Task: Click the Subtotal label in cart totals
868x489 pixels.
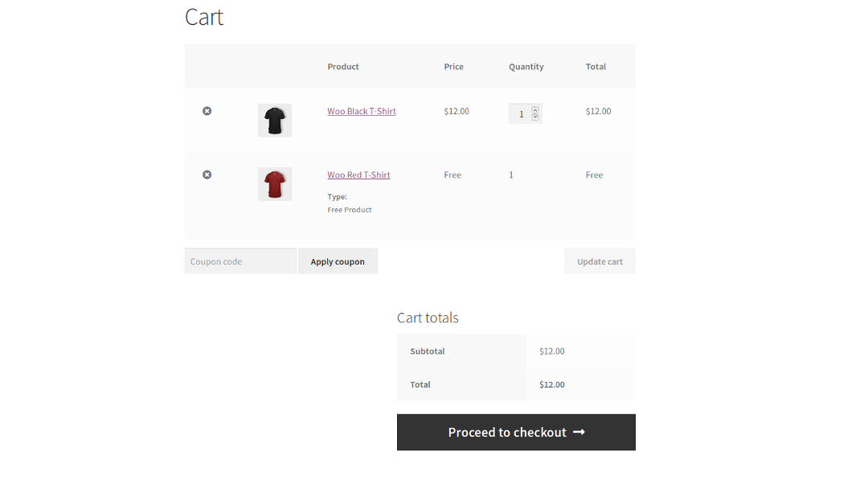Action: tap(428, 351)
